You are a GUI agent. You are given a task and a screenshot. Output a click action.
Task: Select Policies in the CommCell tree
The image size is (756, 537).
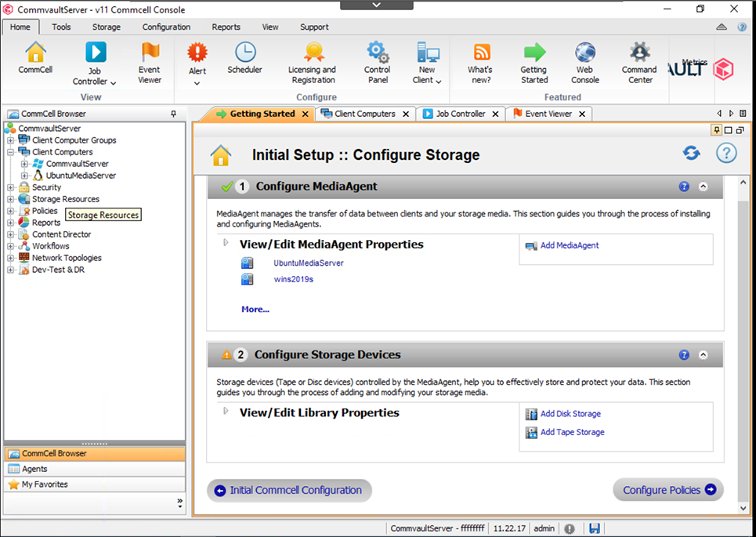[x=45, y=211]
